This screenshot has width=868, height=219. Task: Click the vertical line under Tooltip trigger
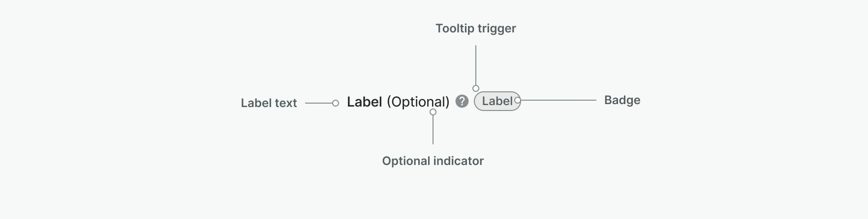click(476, 65)
